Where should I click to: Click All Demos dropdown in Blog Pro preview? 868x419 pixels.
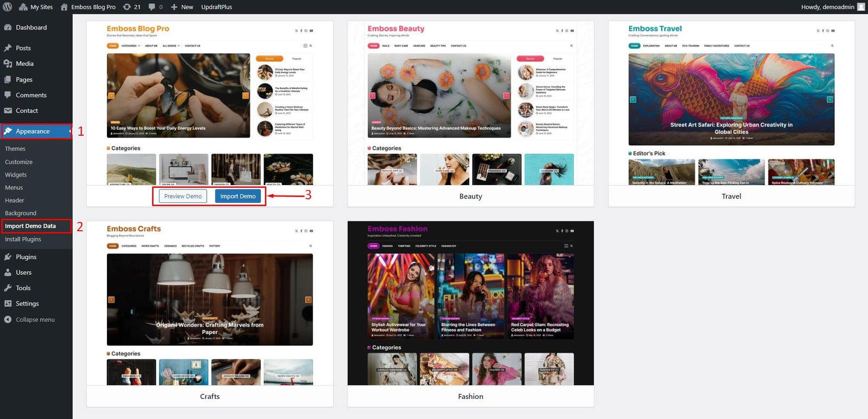tap(171, 46)
